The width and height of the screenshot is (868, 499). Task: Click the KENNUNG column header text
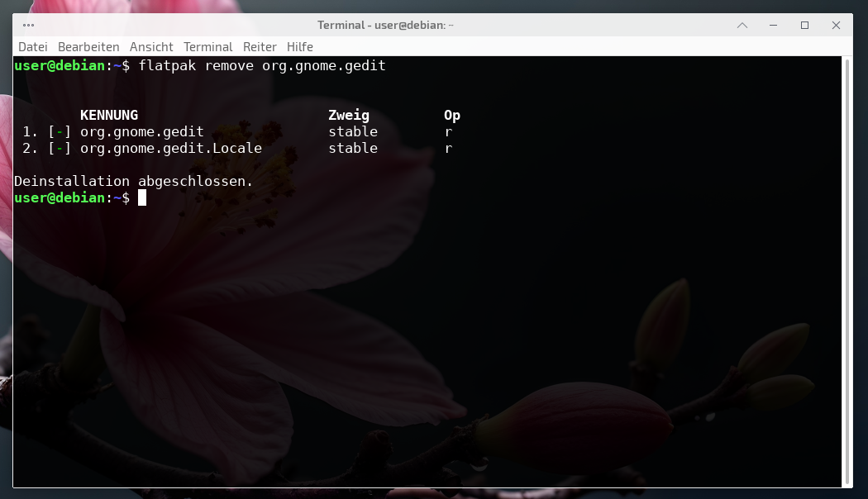[x=109, y=116]
